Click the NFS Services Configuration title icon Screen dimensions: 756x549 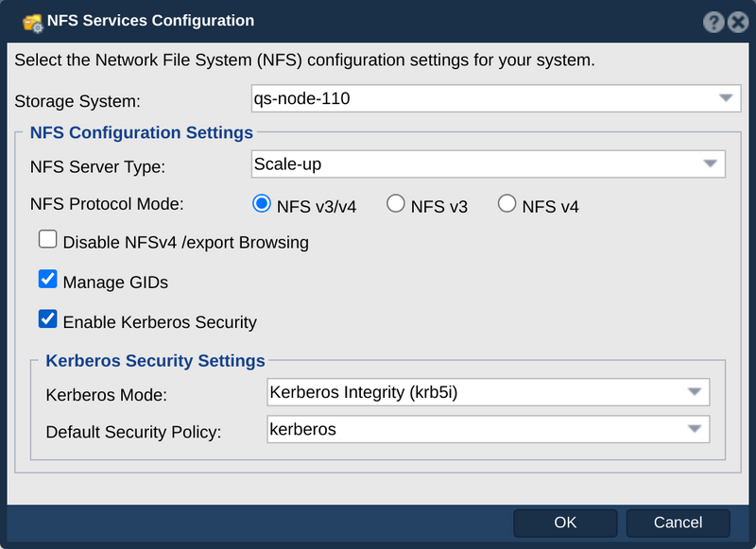(33, 23)
